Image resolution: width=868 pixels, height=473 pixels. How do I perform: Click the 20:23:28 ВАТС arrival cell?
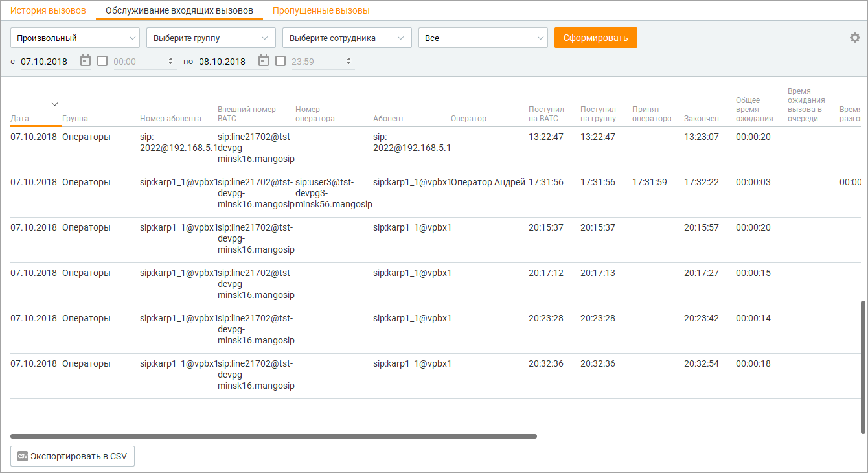[546, 318]
